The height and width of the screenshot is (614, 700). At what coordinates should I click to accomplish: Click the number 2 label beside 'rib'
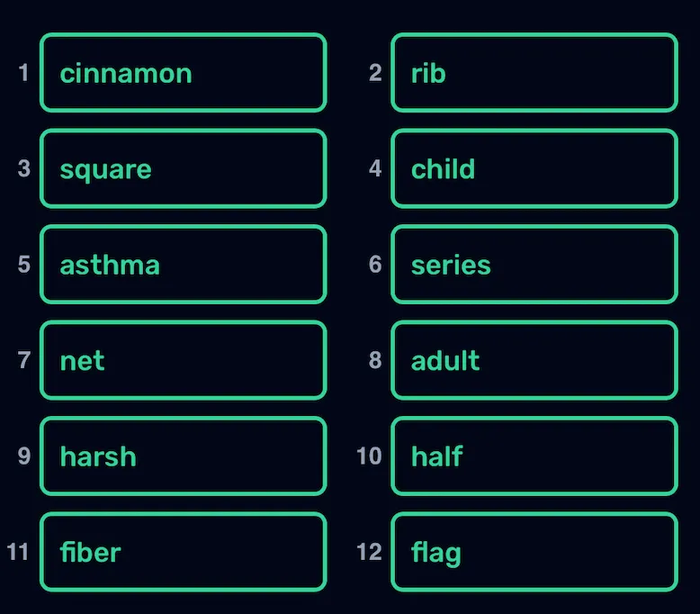click(375, 73)
